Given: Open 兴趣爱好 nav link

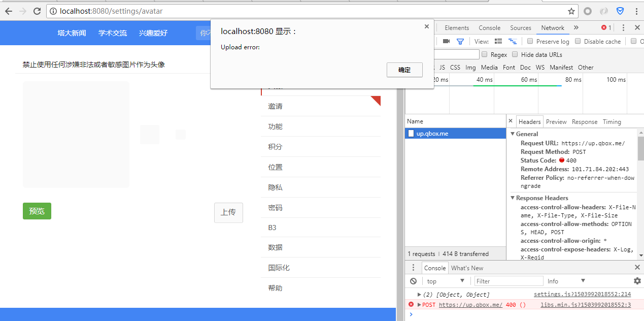Looking at the screenshot, I should tap(153, 33).
